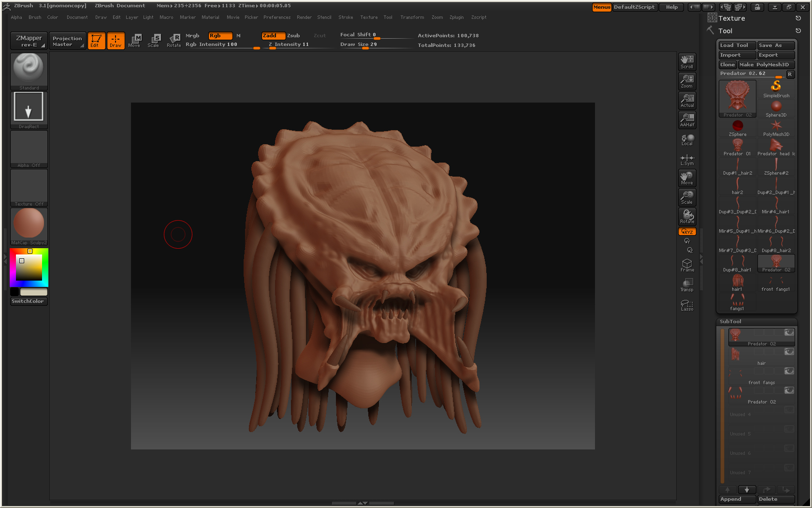Image resolution: width=812 pixels, height=508 pixels.
Task: Select the Lasso selection icon
Action: [687, 305]
